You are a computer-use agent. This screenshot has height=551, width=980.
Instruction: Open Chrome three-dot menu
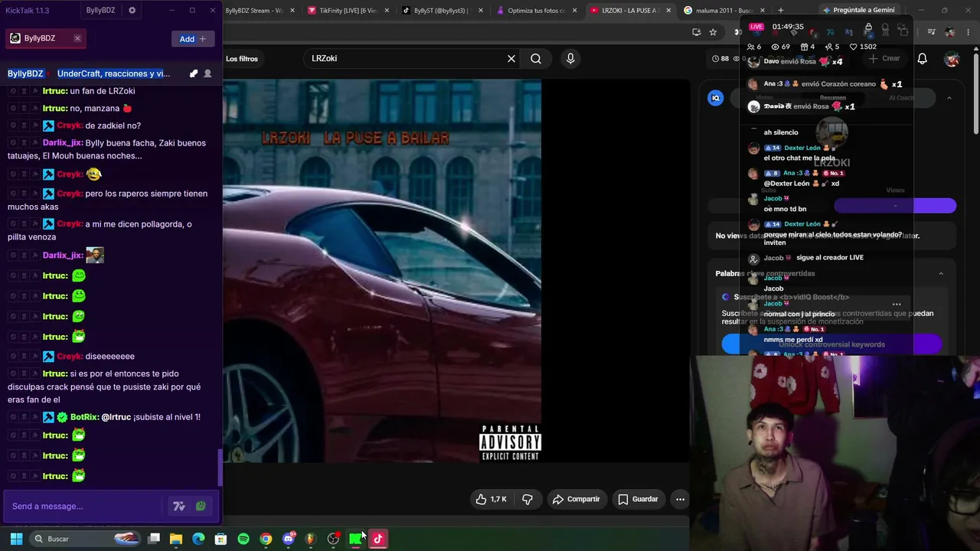coord(968,32)
